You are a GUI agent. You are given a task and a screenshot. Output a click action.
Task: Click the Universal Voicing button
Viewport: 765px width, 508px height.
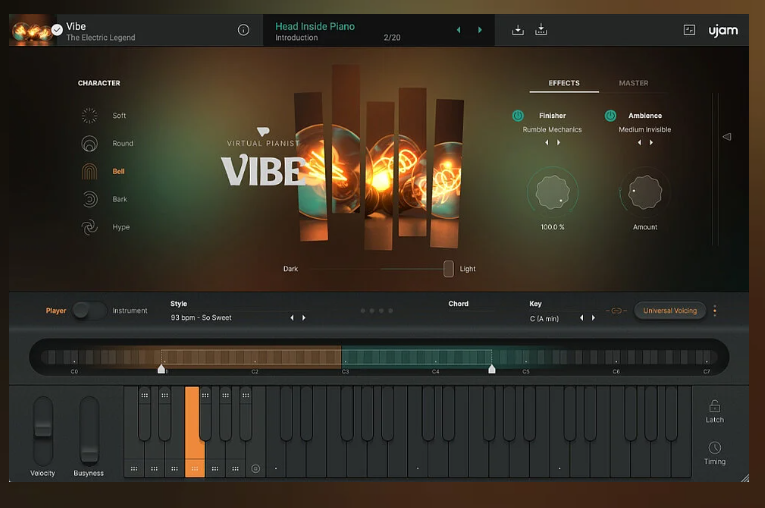pos(669,311)
